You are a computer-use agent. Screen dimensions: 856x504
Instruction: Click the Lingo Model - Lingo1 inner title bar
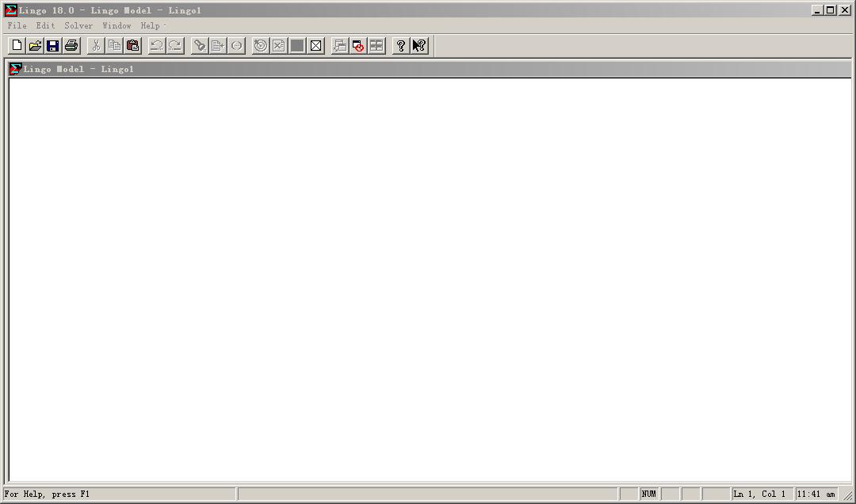430,69
